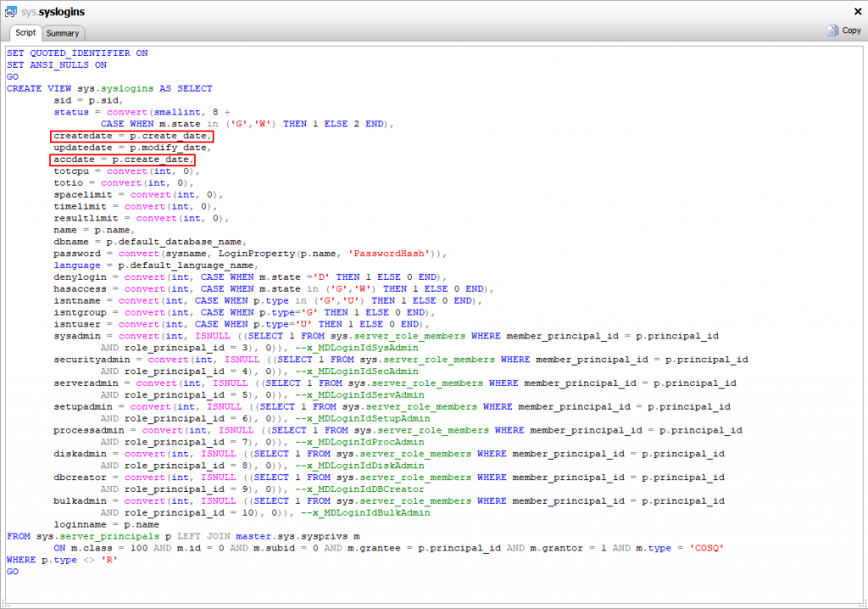The width and height of the screenshot is (868, 609).
Task: Select the Script tab
Action: coord(25,33)
